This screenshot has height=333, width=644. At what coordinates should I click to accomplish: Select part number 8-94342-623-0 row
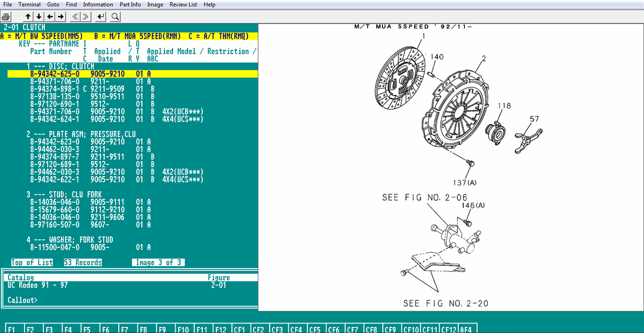(x=91, y=142)
